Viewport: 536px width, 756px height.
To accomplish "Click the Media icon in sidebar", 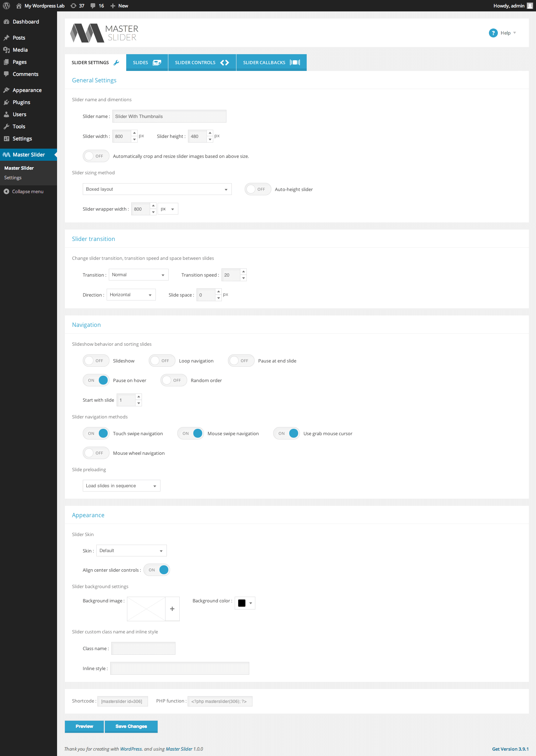I will 6,50.
